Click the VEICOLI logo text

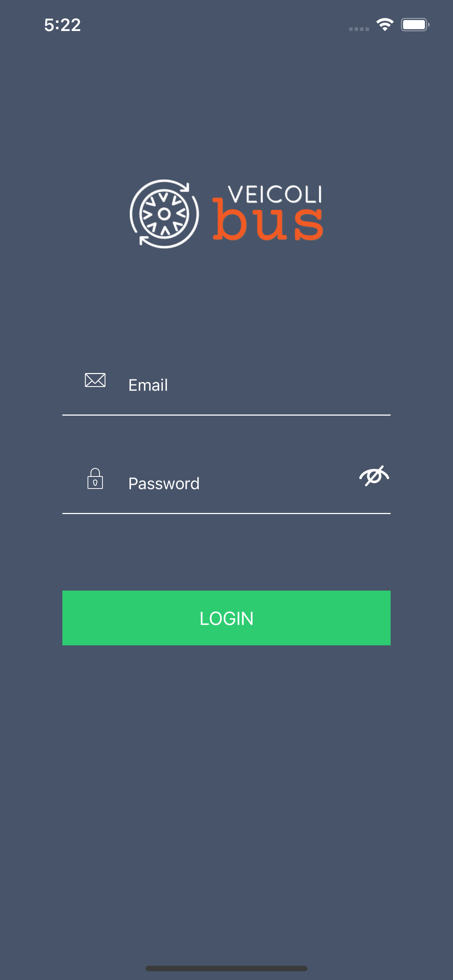click(x=275, y=194)
